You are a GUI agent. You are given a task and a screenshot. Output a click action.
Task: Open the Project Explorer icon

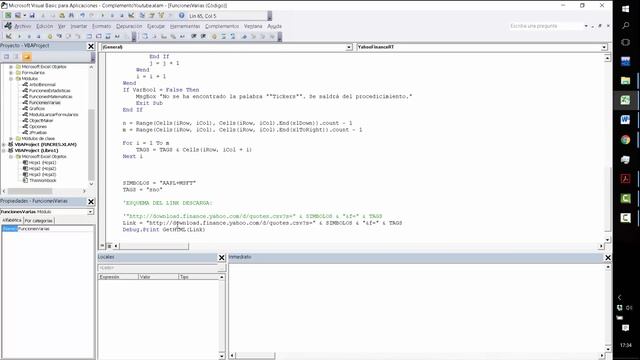[142, 16]
